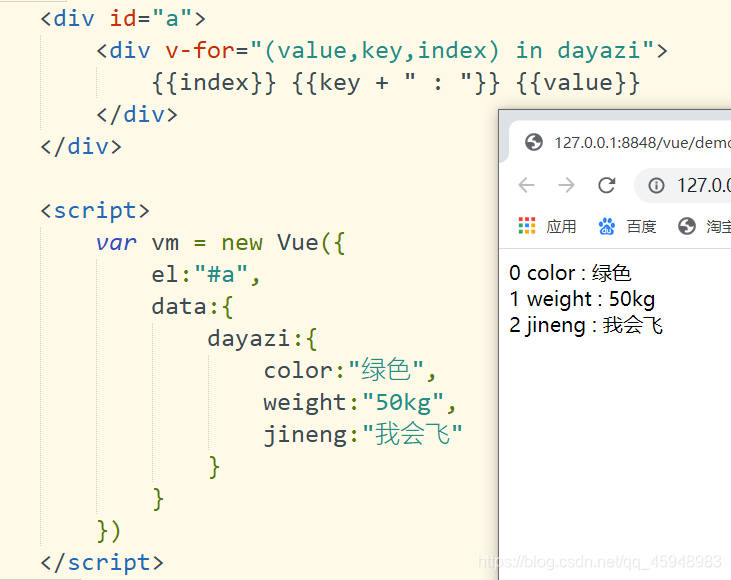Click the data:{ code line
This screenshot has width=731, height=580.
[192, 307]
